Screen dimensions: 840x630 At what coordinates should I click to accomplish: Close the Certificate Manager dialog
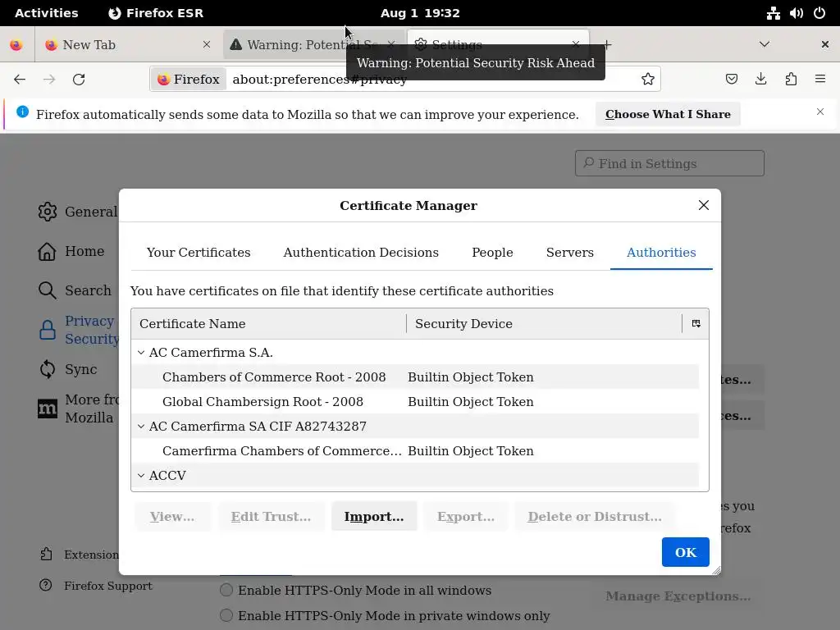[x=703, y=205]
